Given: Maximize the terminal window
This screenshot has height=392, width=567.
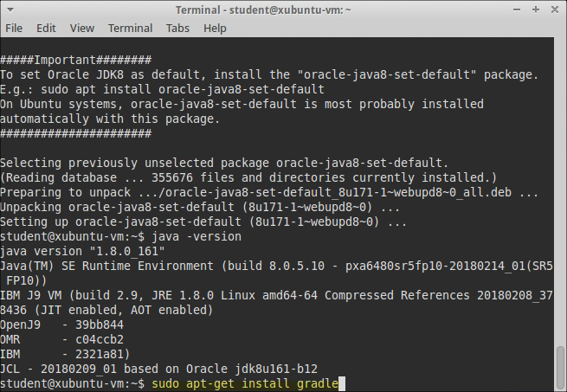Looking at the screenshot, I should tap(536, 10).
